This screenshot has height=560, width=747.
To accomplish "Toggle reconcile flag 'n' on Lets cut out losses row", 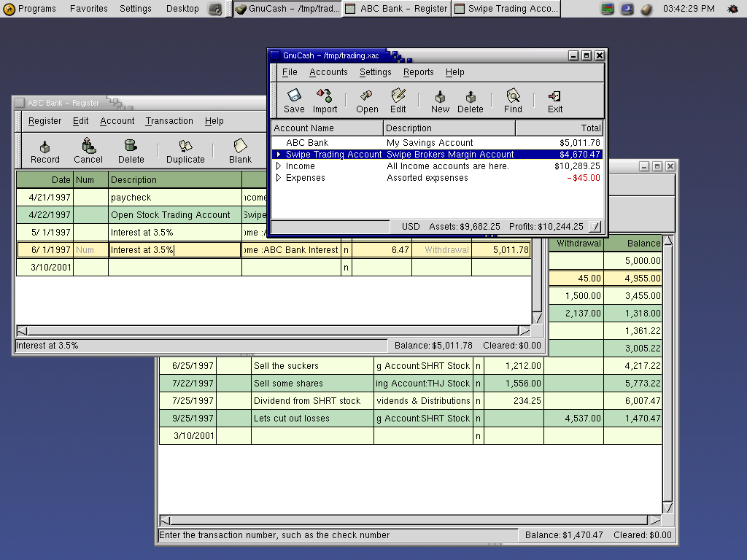I will click(479, 419).
